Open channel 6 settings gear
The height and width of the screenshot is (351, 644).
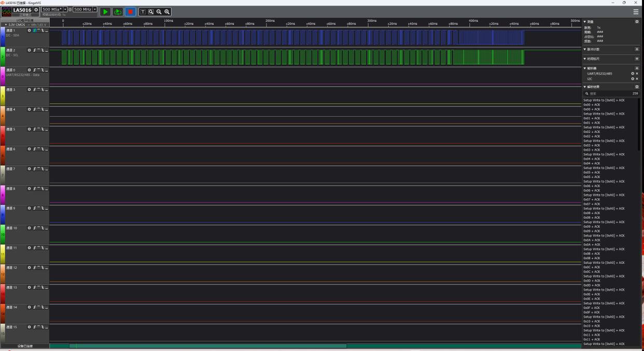(x=29, y=149)
